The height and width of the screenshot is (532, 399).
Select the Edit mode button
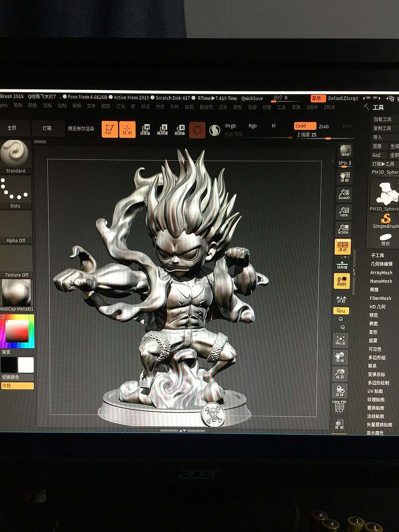click(109, 129)
